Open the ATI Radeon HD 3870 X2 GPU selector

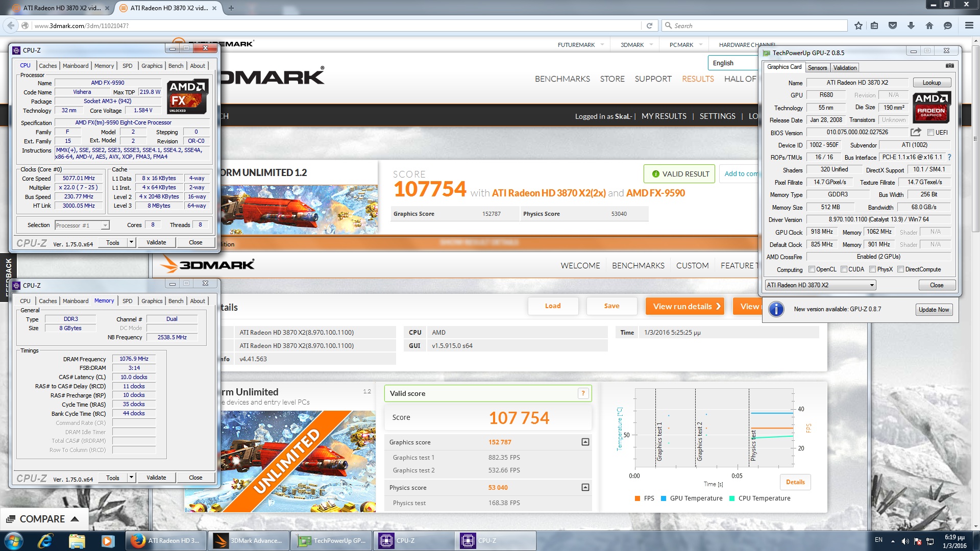(820, 285)
